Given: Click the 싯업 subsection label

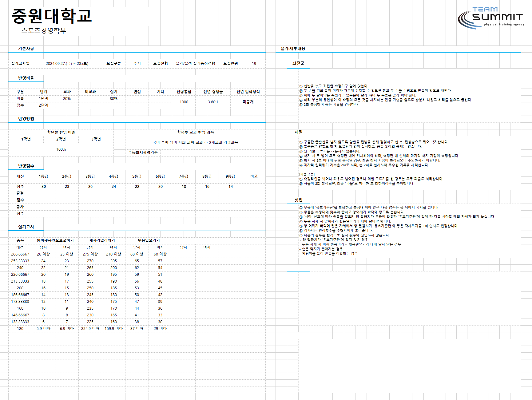Looking at the screenshot, I should point(298,200).
